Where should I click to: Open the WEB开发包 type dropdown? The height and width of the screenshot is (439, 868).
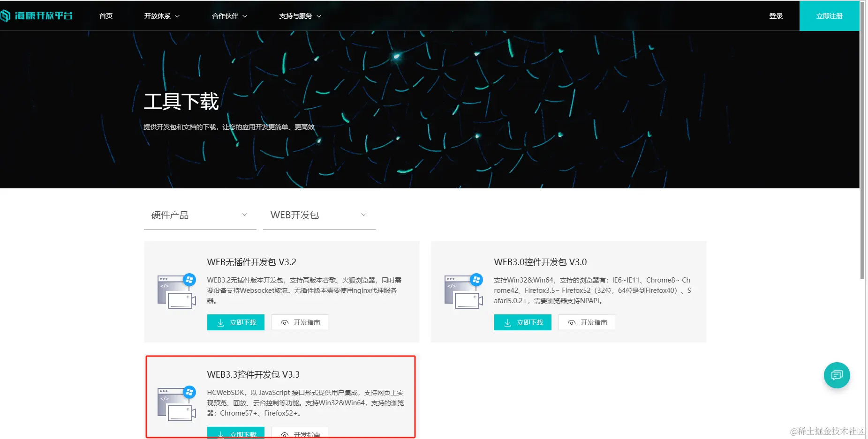(319, 216)
